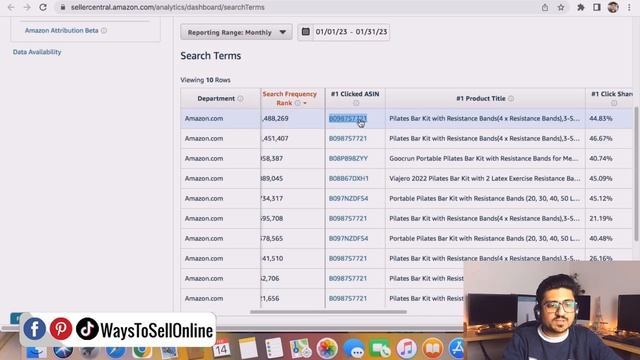640x360 pixels.
Task: Open ASIN B097NZDFS4 in the 40.48% row
Action: click(348, 238)
